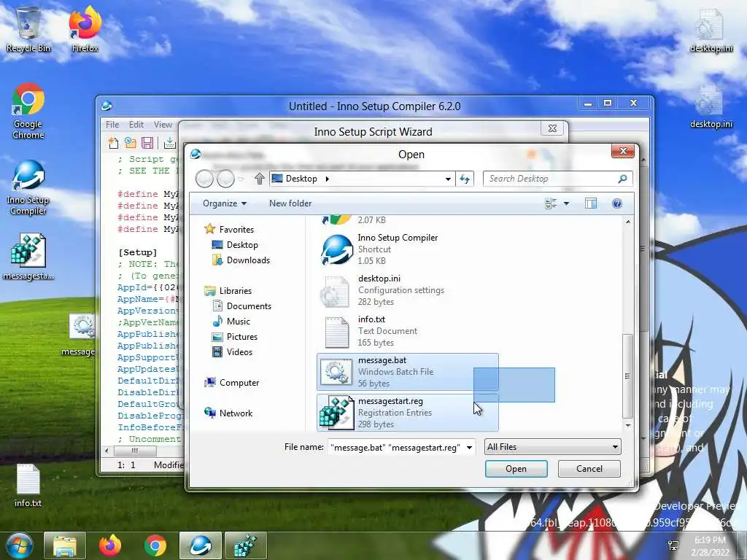
Task: Expand the view options dropdown arrow
Action: pyautogui.click(x=566, y=203)
